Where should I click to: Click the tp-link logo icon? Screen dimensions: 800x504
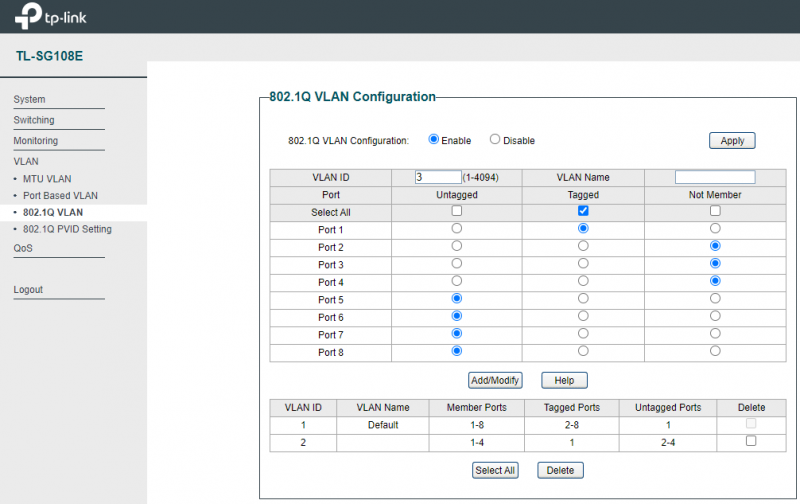click(30, 16)
